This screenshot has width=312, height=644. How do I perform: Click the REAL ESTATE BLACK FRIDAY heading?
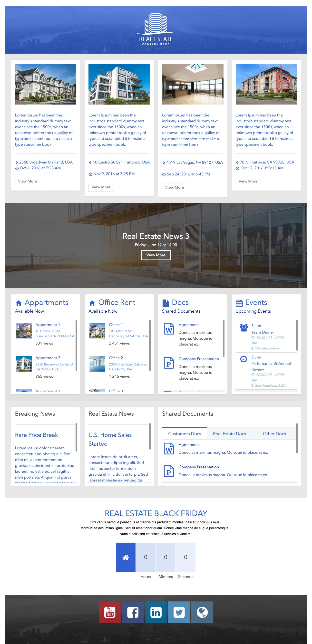coord(156,513)
